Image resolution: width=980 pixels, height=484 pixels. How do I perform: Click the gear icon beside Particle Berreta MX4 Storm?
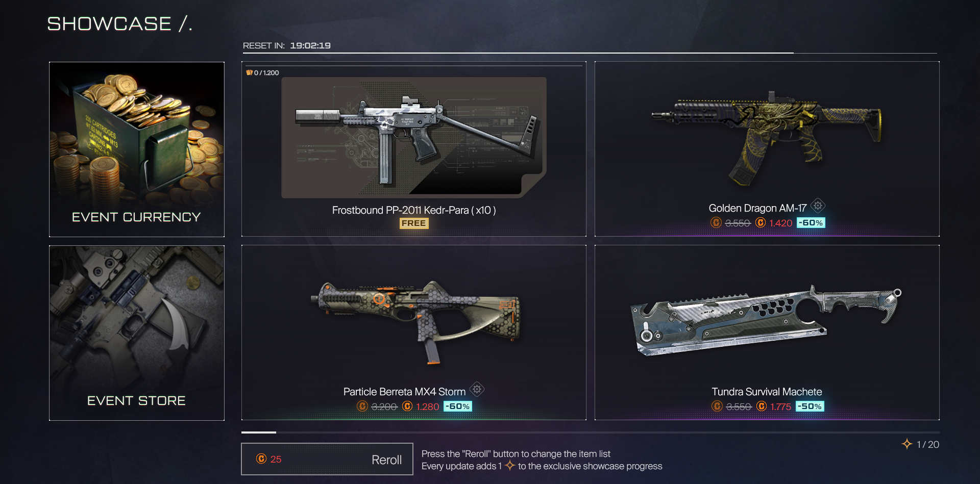(477, 390)
